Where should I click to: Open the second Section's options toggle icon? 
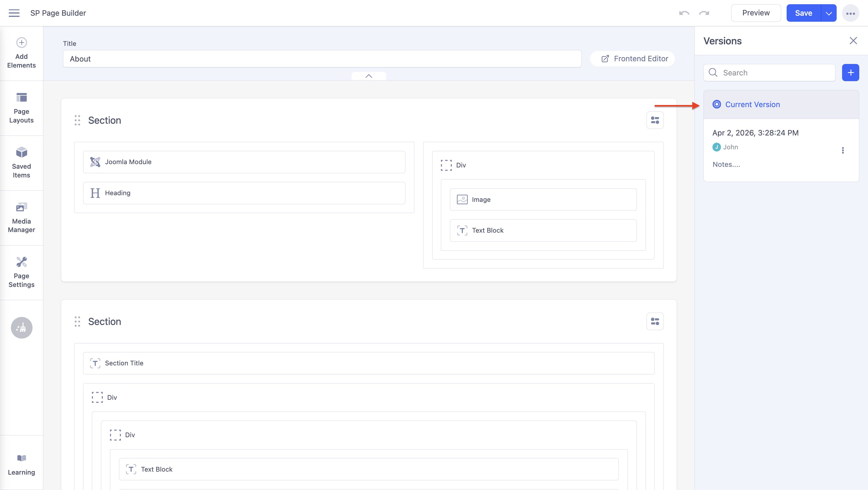[x=655, y=321]
